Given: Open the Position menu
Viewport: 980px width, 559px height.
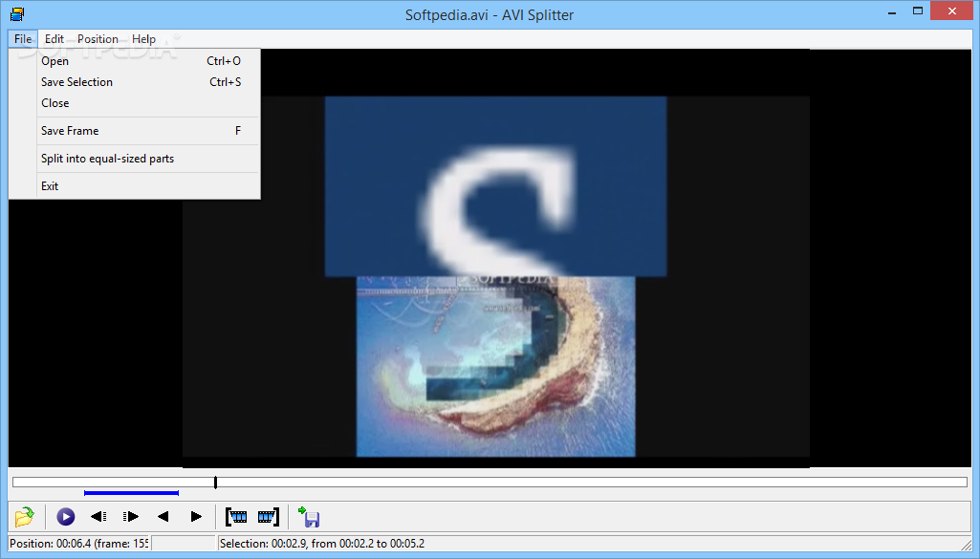Looking at the screenshot, I should 98,39.
